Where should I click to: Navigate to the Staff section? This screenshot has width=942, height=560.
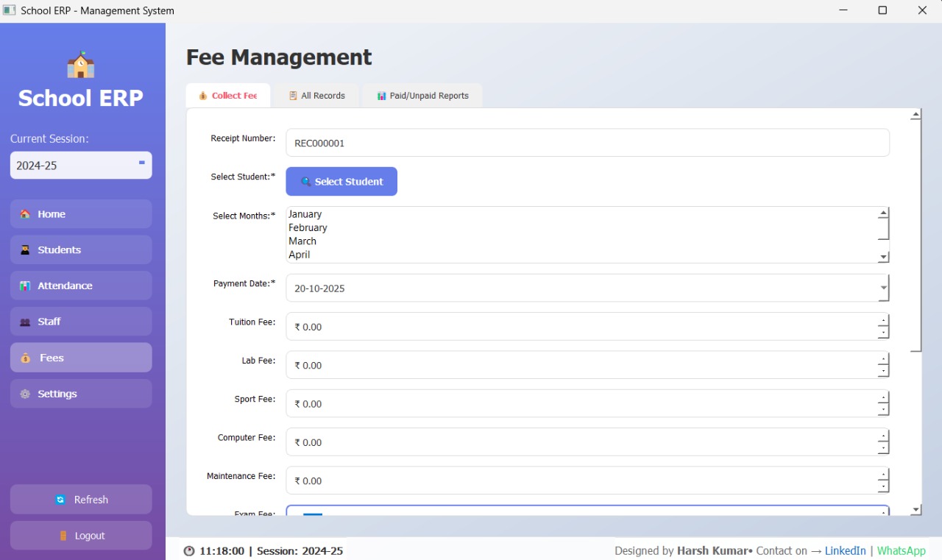click(x=81, y=322)
